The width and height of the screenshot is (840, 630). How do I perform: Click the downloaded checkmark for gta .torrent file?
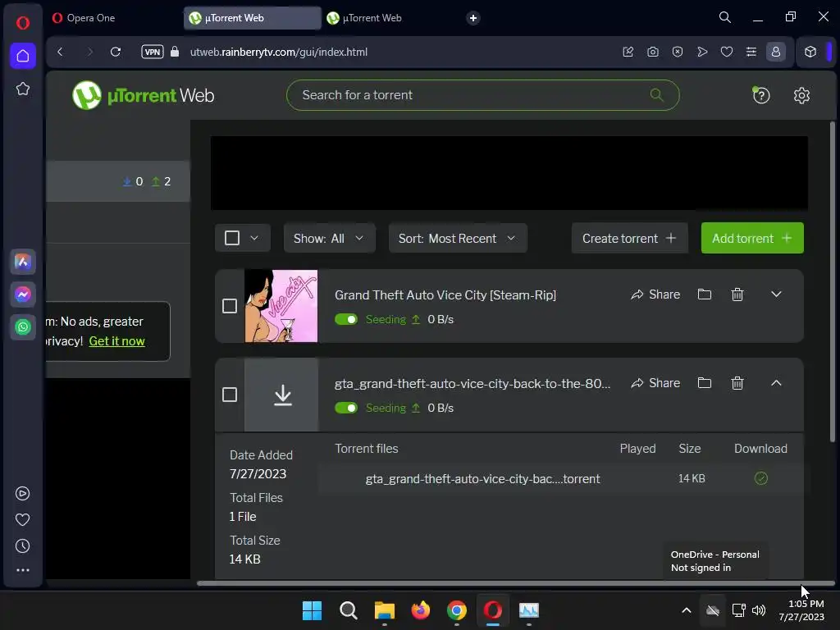pos(760,478)
